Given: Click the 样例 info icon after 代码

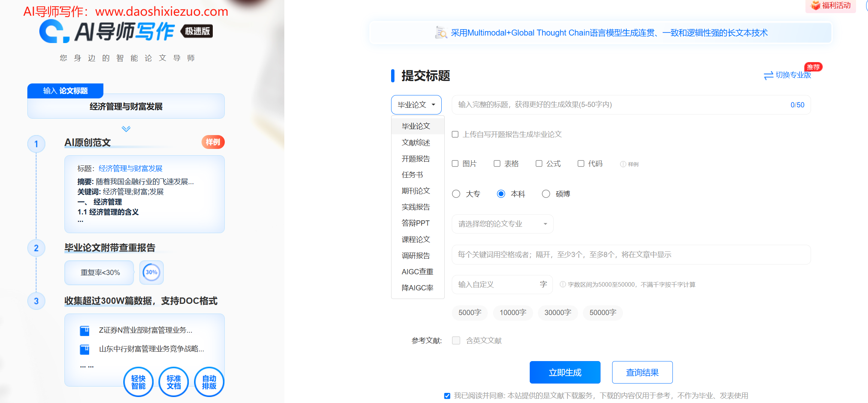Looking at the screenshot, I should tap(623, 164).
